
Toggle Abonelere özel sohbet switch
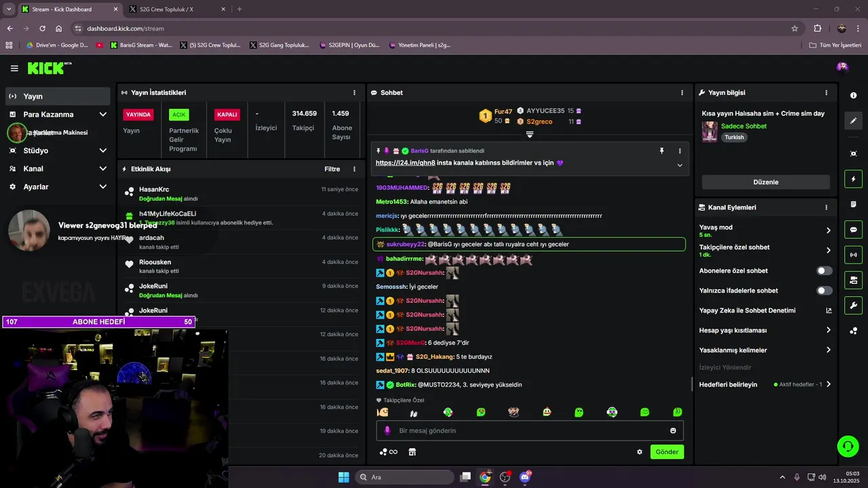coord(824,270)
